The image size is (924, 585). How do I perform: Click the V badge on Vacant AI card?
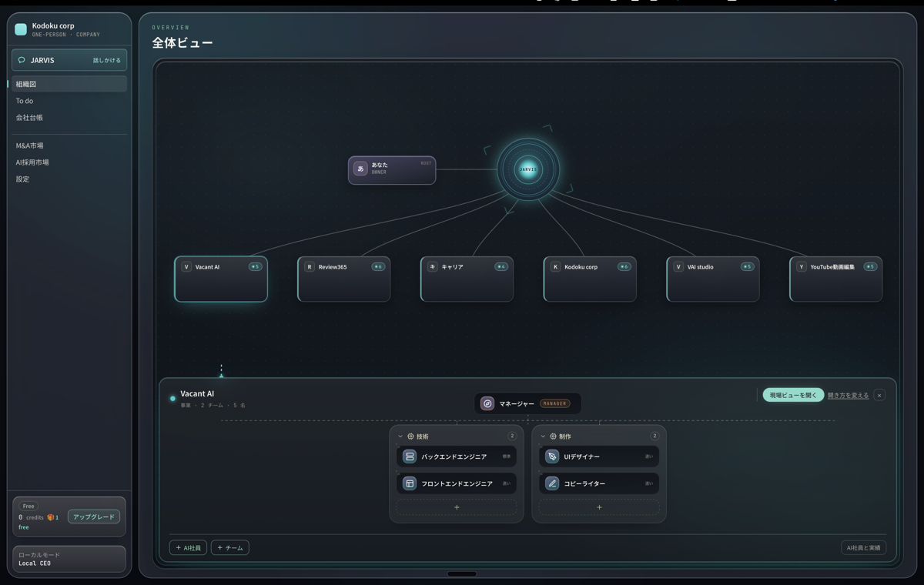pos(186,267)
